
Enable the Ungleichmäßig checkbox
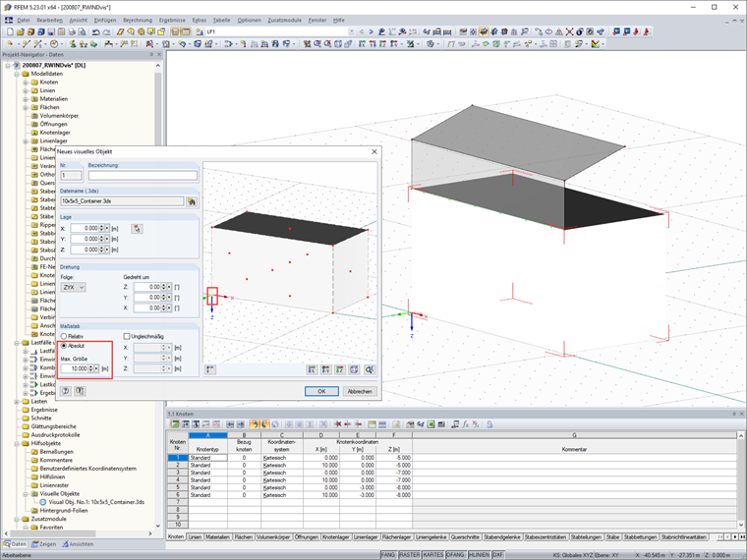(x=126, y=336)
